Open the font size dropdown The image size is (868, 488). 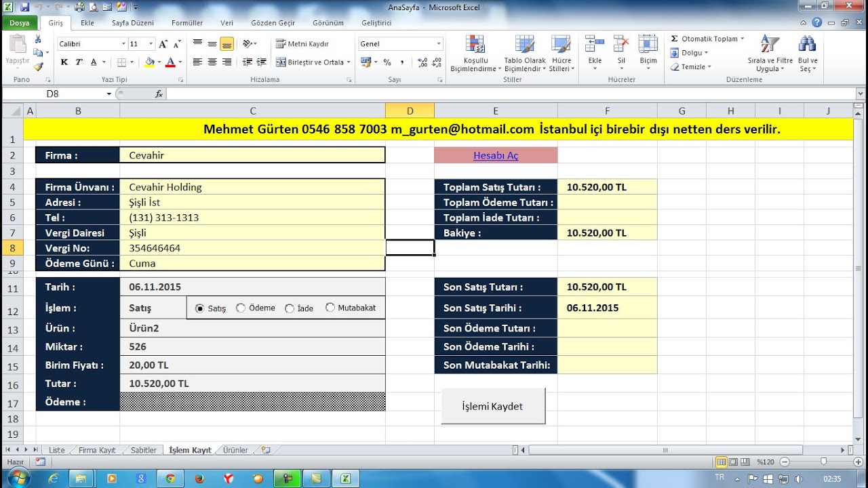tap(151, 43)
